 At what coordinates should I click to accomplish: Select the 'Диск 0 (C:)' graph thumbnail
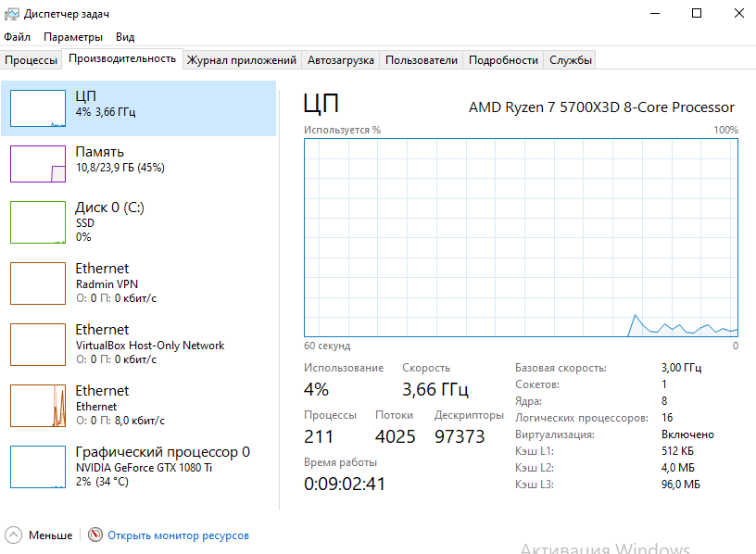pyautogui.click(x=38, y=222)
